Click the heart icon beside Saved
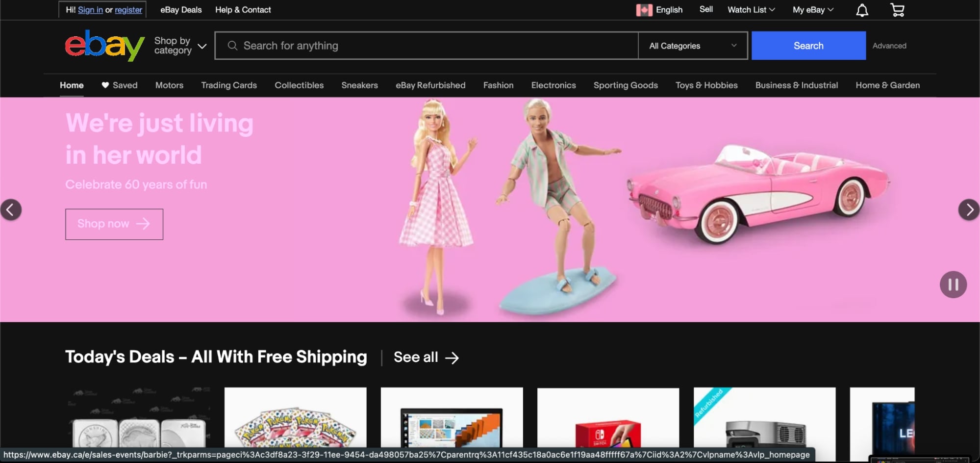 [105, 85]
